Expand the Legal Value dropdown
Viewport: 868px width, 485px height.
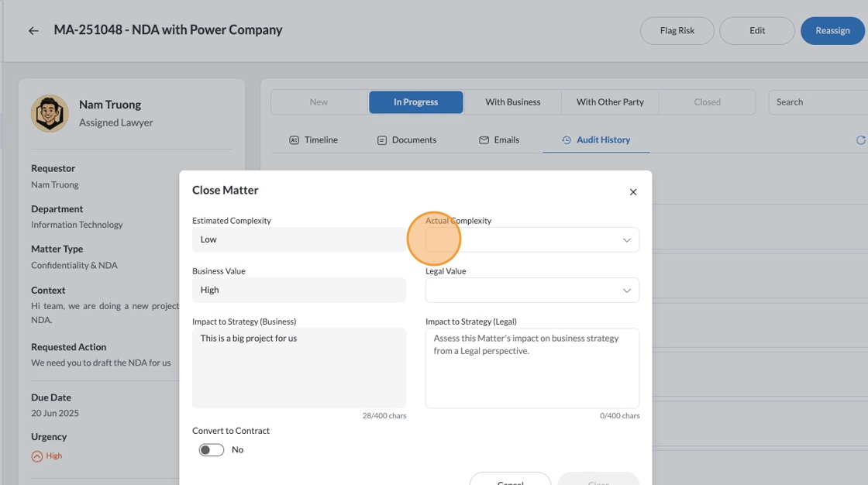[x=532, y=291]
